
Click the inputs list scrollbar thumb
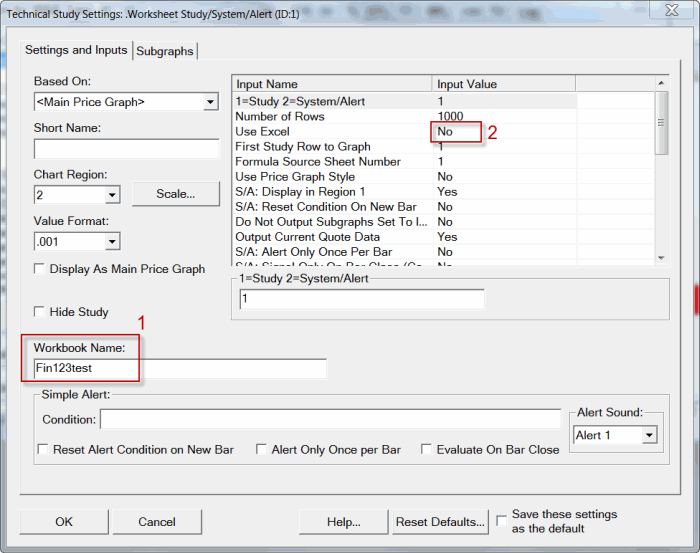click(x=661, y=123)
